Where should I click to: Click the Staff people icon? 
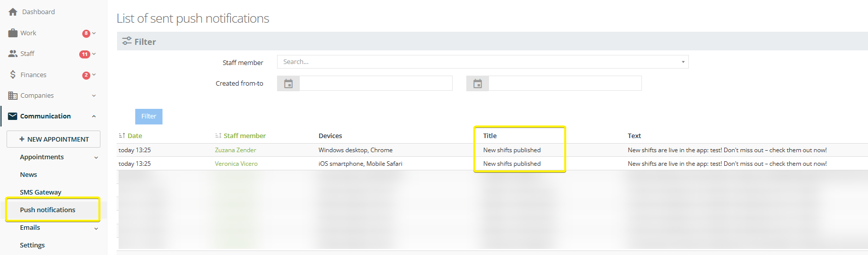coord(13,54)
